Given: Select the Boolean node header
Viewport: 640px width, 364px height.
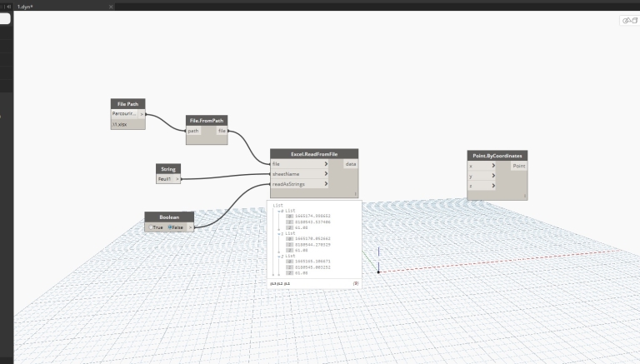Looking at the screenshot, I should [169, 217].
